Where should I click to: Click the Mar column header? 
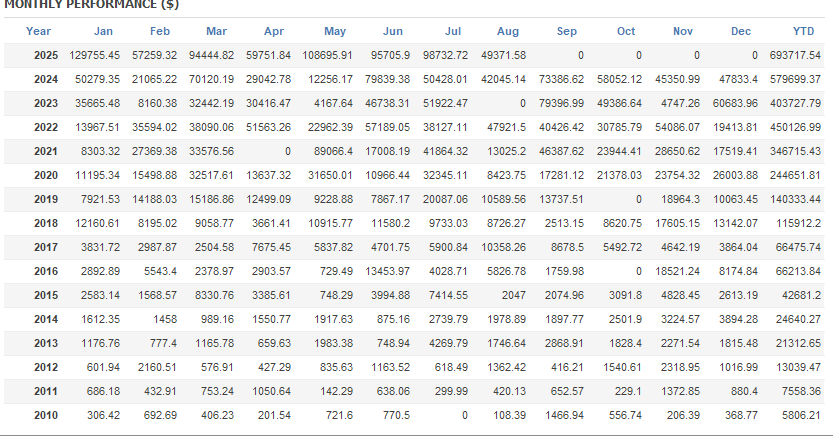click(x=216, y=31)
